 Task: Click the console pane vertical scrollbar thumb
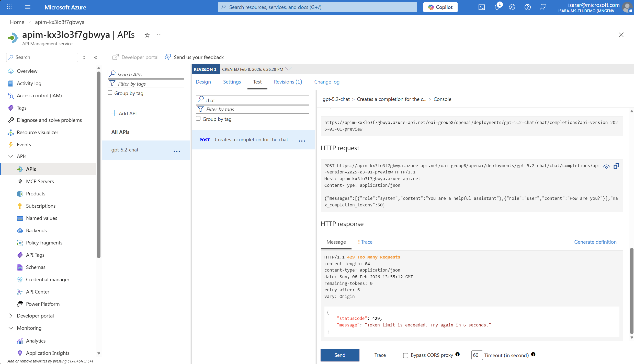coord(632,291)
